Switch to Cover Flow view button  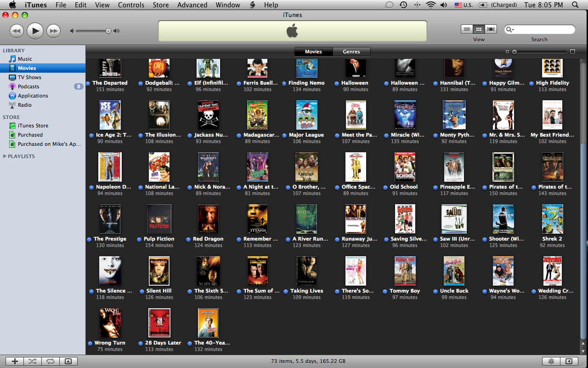[491, 29]
